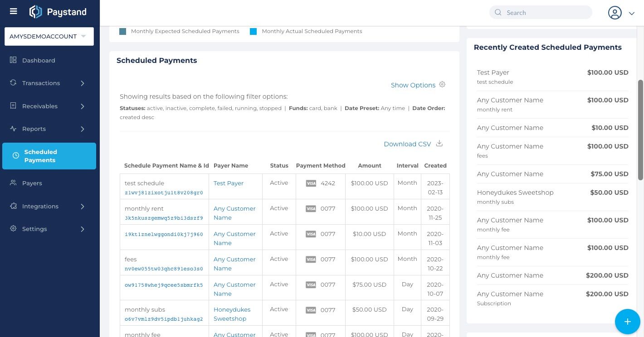Open schedule ID o6v7vmlz9dv5ipdb1juhkag2
The height and width of the screenshot is (337, 644).
click(x=164, y=319)
